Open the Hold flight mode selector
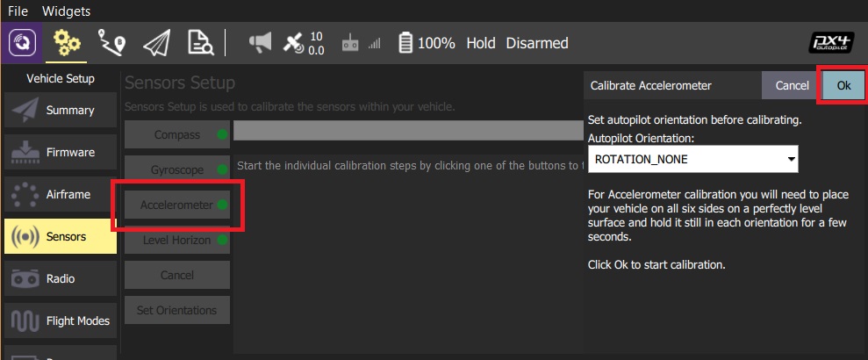 click(481, 43)
